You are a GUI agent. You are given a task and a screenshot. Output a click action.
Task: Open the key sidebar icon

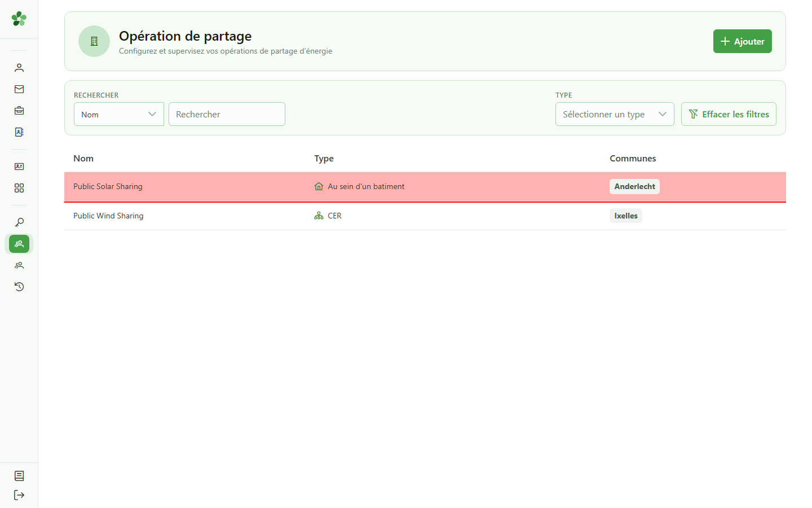coord(19,222)
